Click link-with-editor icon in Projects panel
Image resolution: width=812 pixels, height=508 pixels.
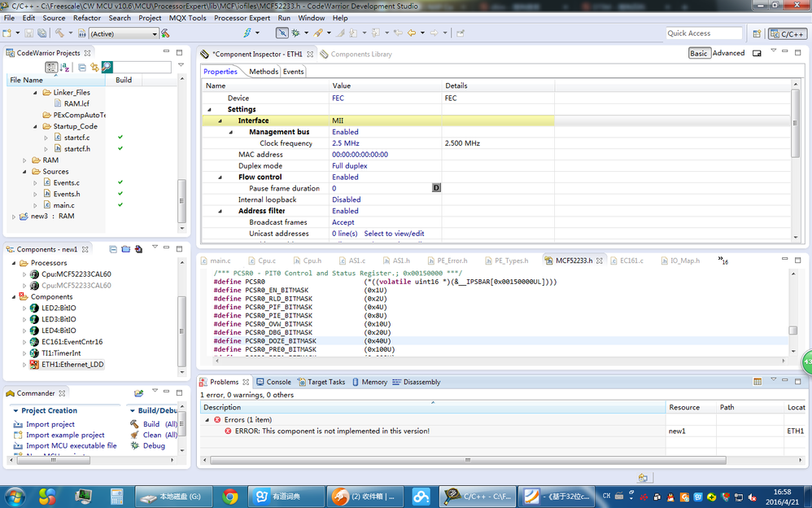coord(94,67)
